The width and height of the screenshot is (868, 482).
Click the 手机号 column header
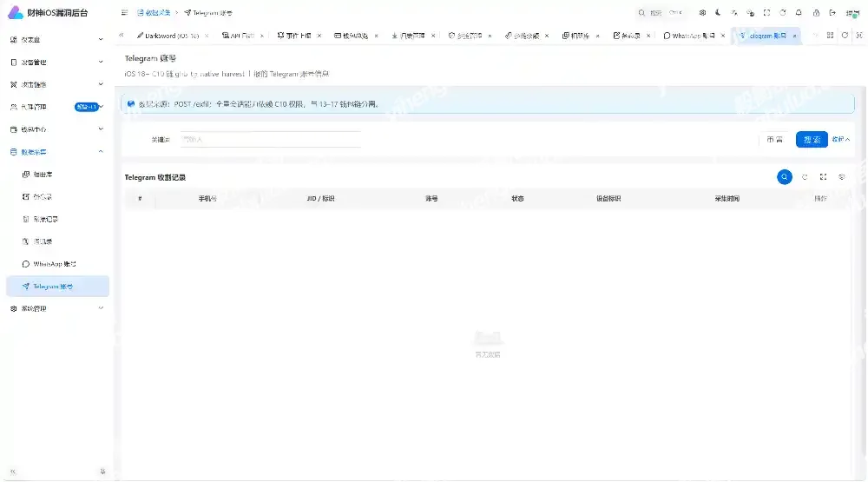click(207, 198)
